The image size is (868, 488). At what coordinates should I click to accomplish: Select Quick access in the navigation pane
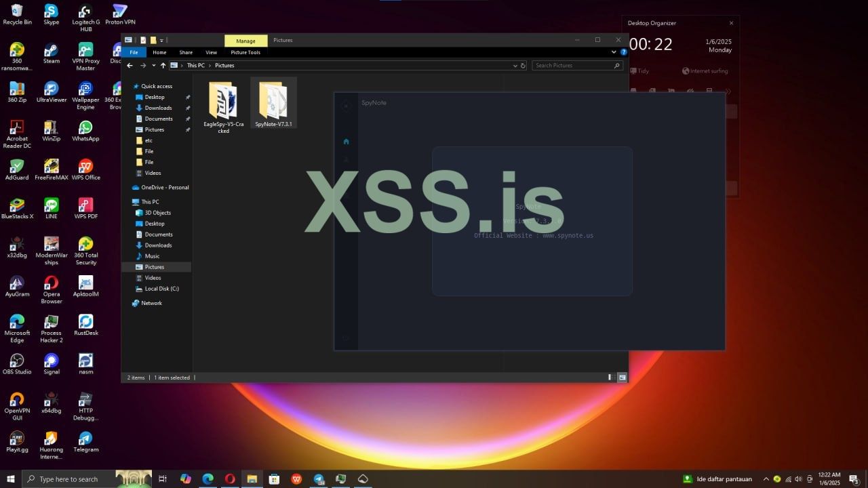pyautogui.click(x=153, y=86)
